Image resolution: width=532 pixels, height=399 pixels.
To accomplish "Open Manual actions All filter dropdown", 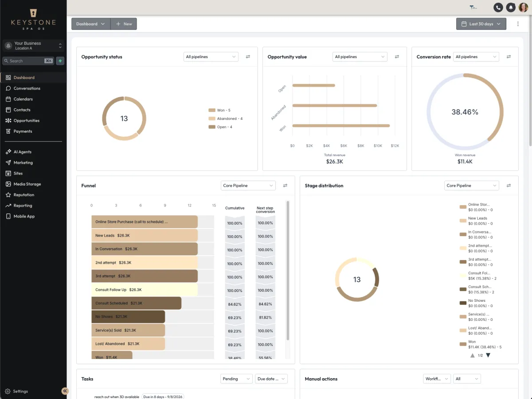I will point(467,379).
